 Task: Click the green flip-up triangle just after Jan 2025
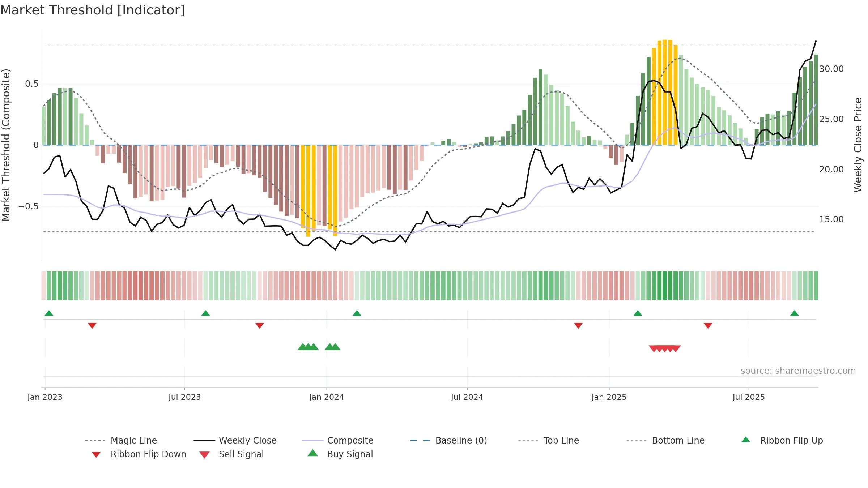(638, 313)
